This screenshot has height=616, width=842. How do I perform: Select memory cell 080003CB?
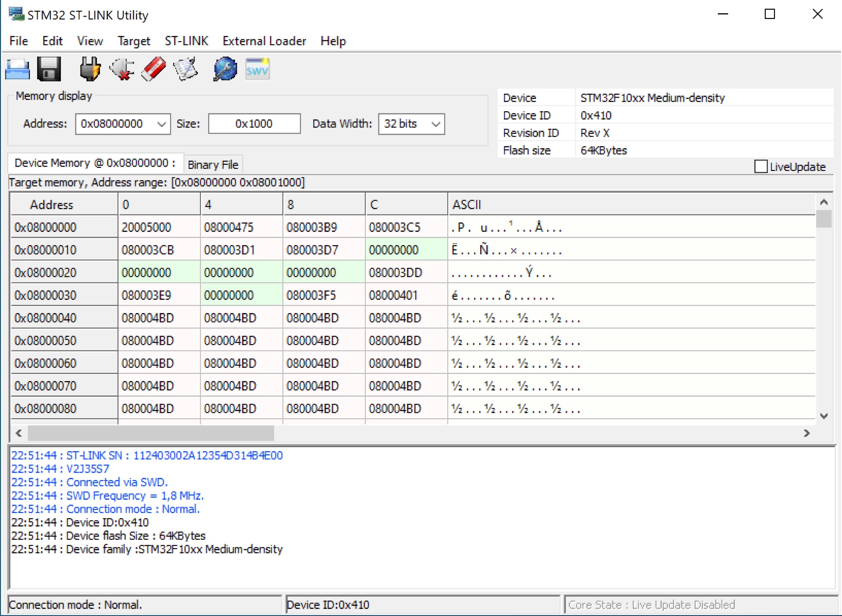click(x=159, y=250)
